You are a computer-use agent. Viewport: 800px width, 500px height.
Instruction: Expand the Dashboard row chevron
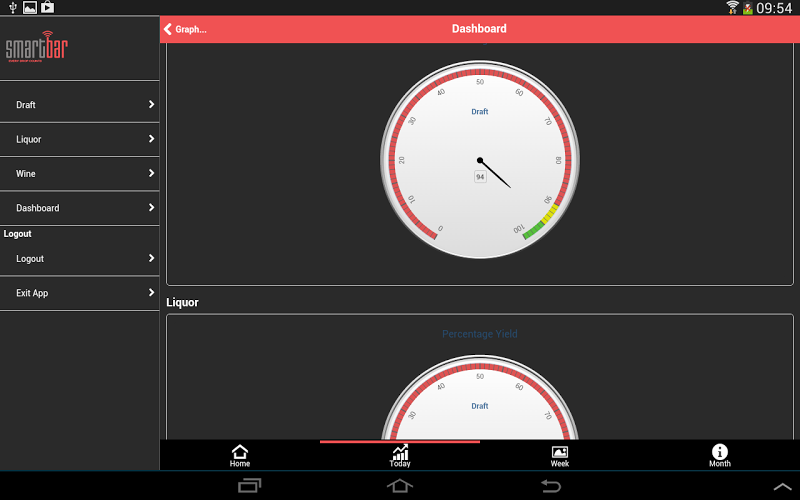click(x=151, y=208)
